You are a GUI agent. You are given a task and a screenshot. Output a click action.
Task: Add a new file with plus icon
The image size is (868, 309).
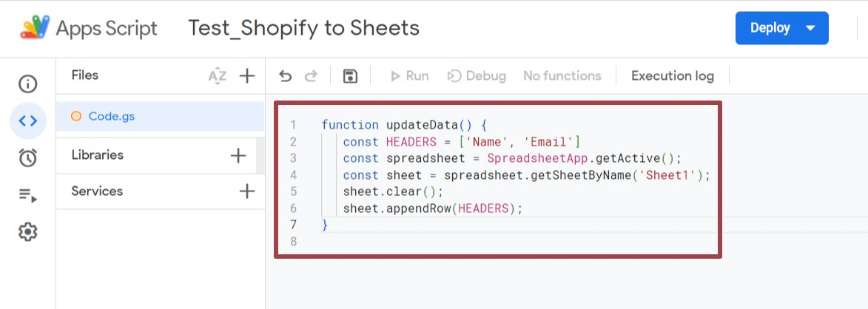(x=247, y=75)
